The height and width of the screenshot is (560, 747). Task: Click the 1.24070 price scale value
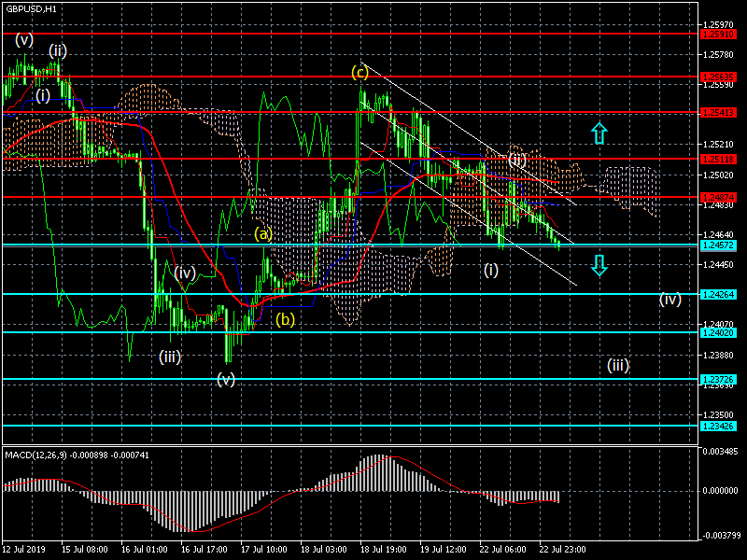[718, 325]
